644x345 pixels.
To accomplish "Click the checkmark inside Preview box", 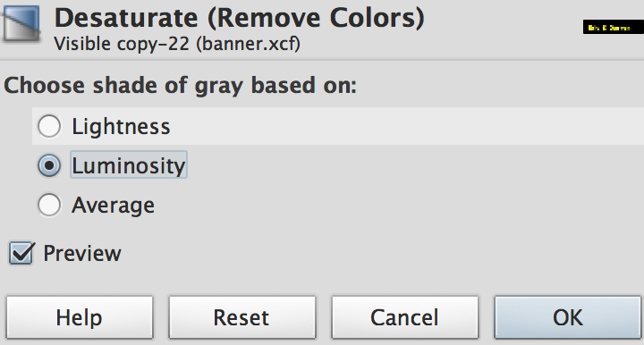I will pyautogui.click(x=22, y=252).
